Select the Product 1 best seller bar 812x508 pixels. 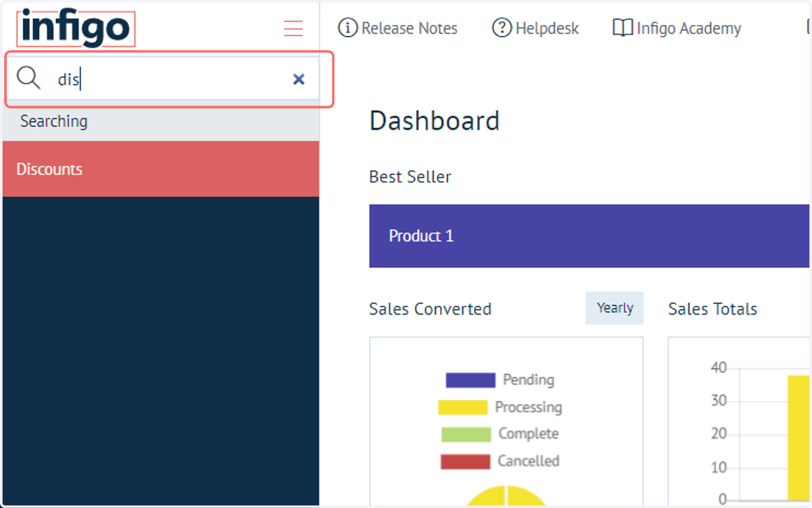[x=589, y=236]
